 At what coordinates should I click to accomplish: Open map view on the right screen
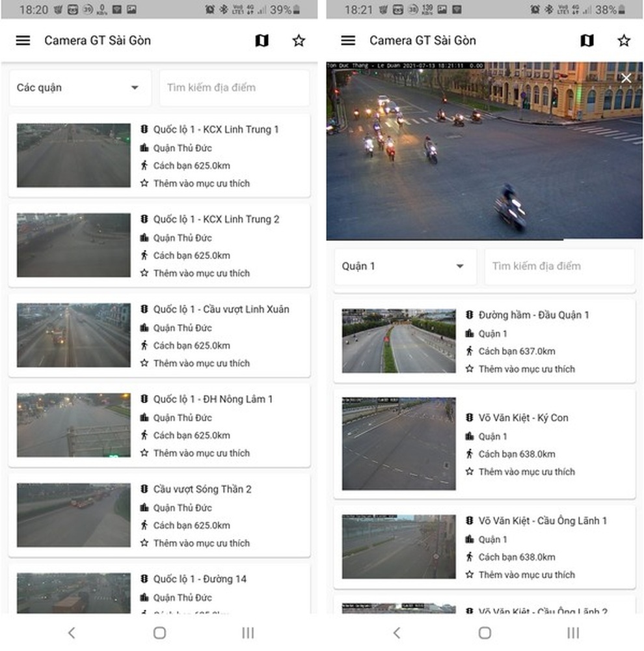pyautogui.click(x=587, y=40)
